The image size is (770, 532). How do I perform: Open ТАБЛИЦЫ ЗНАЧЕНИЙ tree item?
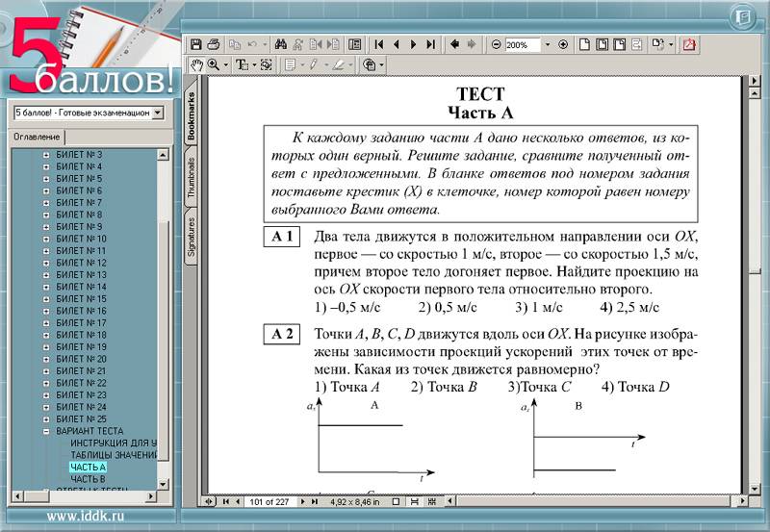pyautogui.click(x=114, y=455)
